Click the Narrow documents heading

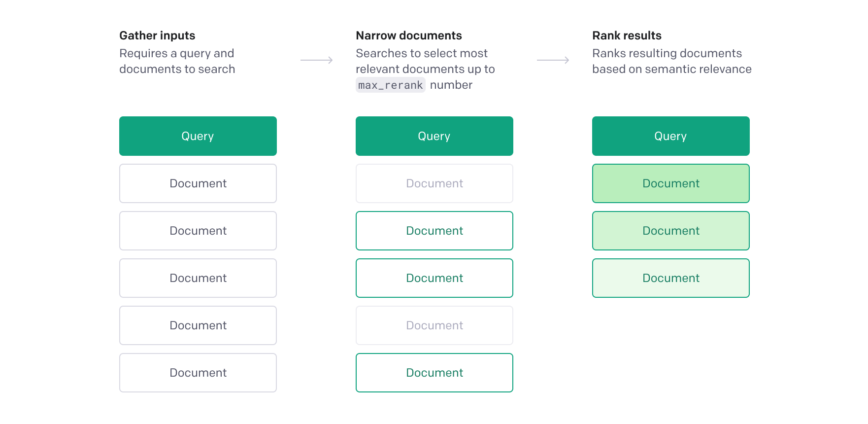point(408,35)
